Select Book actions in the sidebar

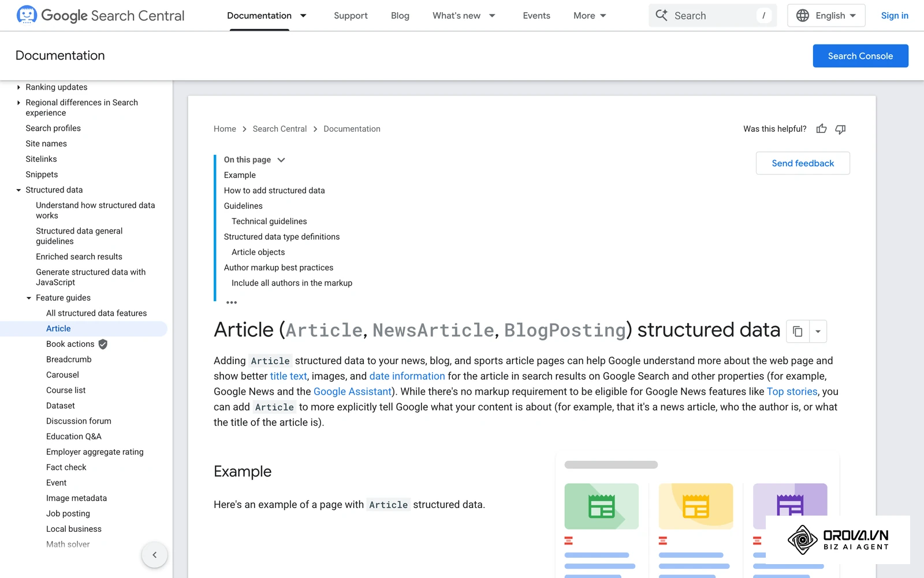pos(70,344)
